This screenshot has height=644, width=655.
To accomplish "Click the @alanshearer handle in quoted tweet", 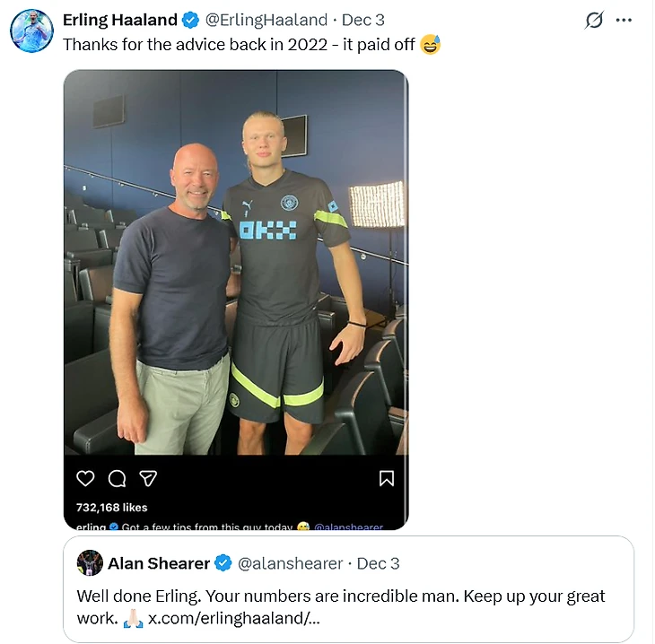I will (x=290, y=563).
